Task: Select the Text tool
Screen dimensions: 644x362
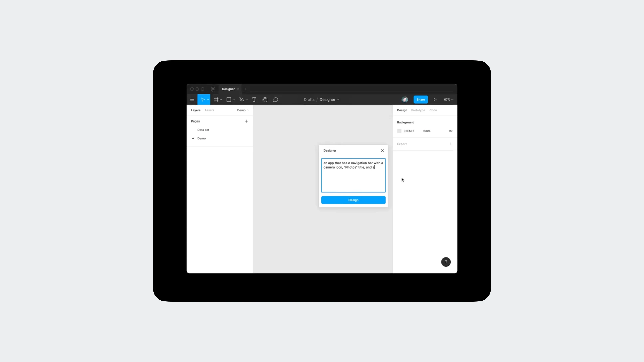Action: pyautogui.click(x=254, y=99)
